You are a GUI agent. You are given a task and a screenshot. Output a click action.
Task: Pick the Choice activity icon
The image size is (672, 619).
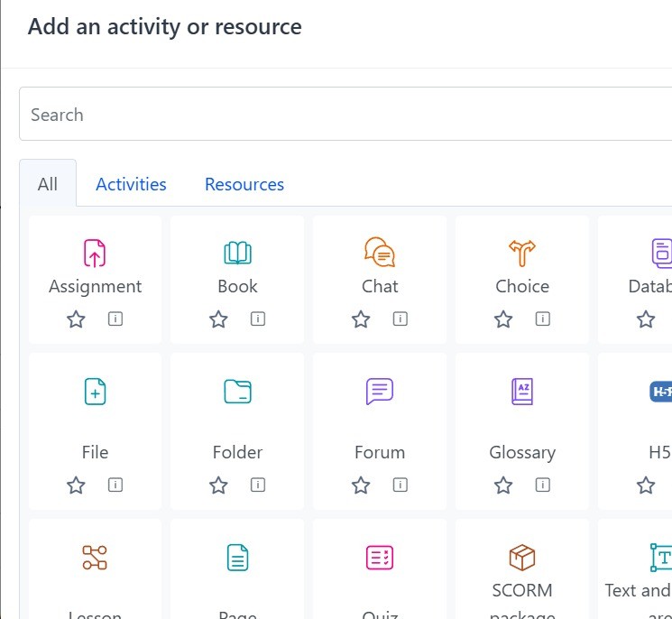coord(522,253)
